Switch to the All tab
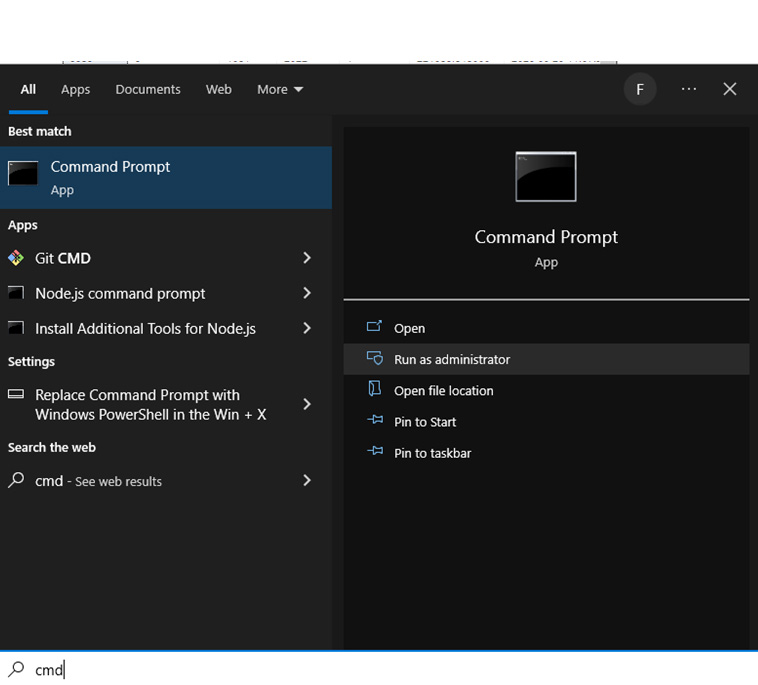Viewport: 758px width, 685px height. pos(28,89)
